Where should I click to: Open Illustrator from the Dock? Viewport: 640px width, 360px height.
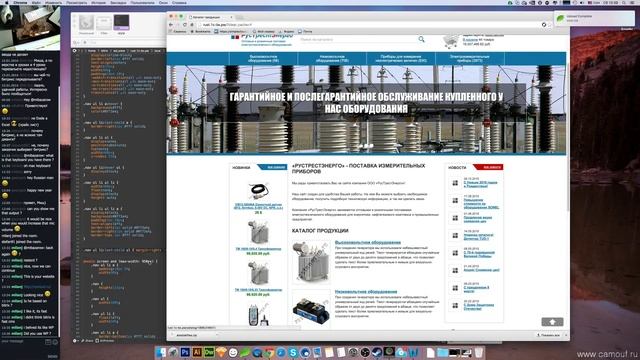pos(197,352)
